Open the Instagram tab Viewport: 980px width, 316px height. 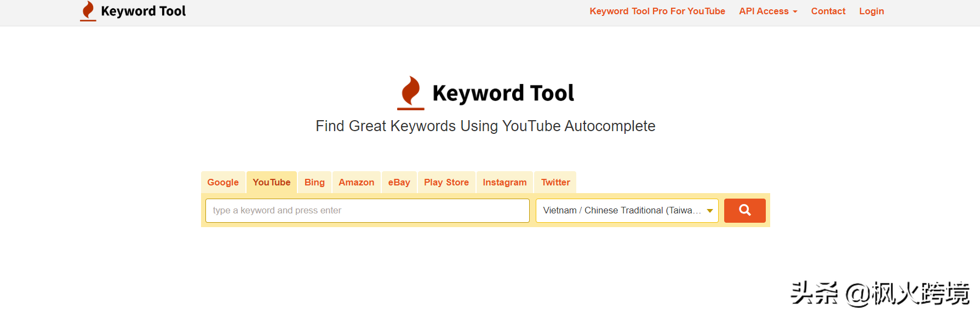[x=505, y=182]
